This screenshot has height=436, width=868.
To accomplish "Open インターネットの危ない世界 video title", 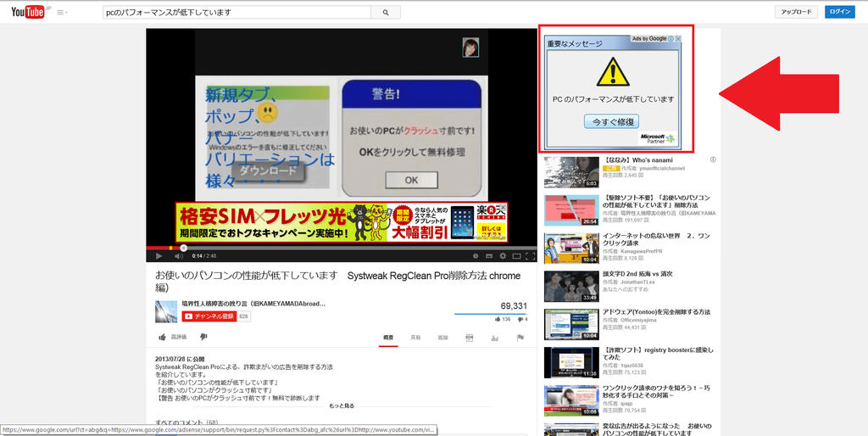I will [x=657, y=239].
